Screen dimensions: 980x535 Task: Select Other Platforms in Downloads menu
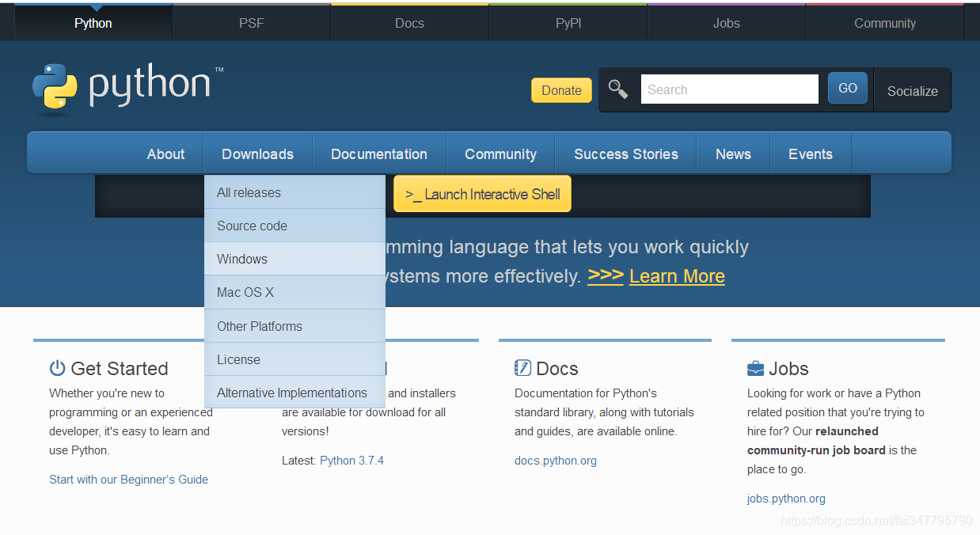(294, 326)
